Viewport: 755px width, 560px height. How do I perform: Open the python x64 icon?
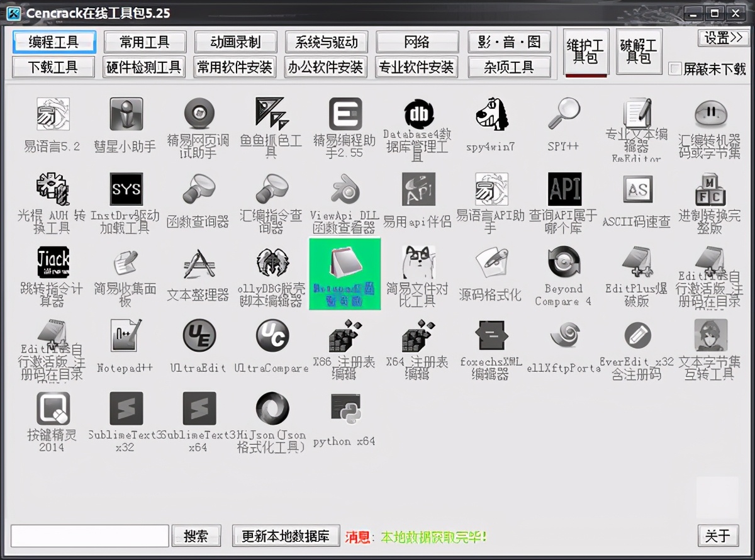[x=345, y=410]
